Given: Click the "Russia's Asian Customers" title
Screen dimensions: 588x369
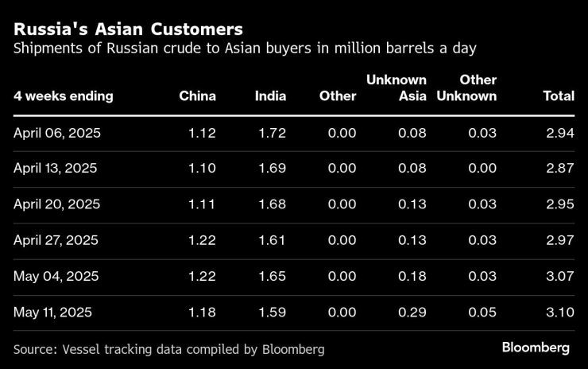Looking at the screenshot, I should point(128,29).
